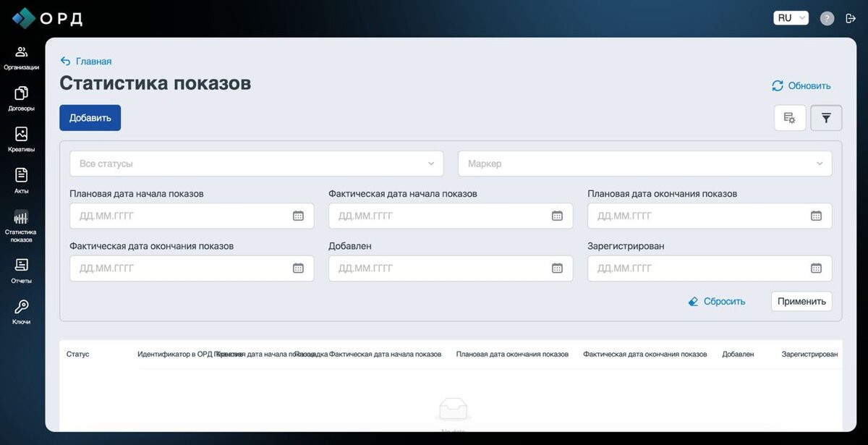Toggle the filter funnel button
This screenshot has width=868, height=445.
826,118
